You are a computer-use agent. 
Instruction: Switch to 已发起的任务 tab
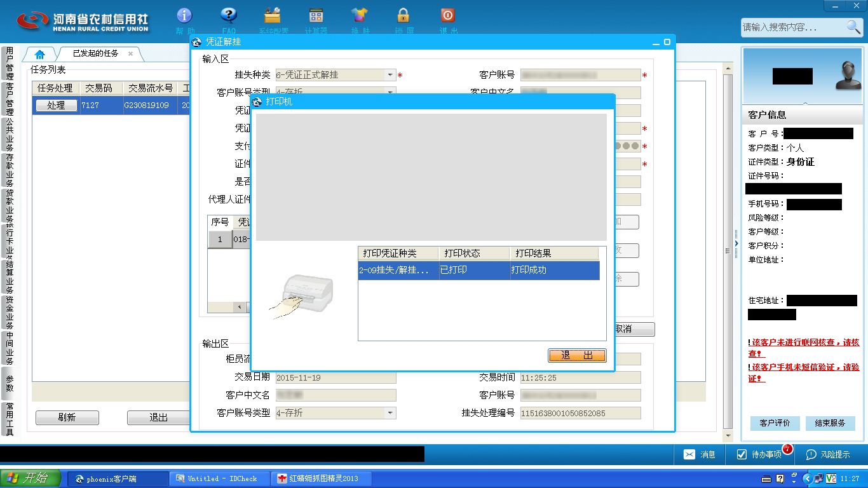[95, 53]
